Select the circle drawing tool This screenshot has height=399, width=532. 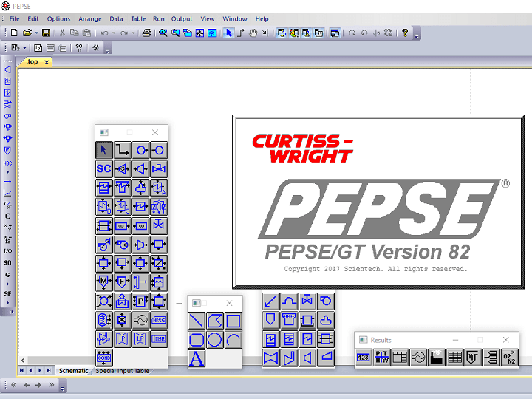click(215, 340)
